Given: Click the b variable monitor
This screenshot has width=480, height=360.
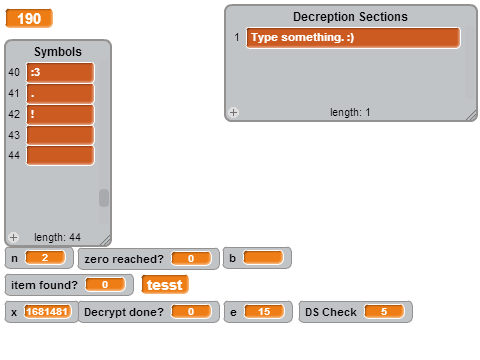Looking at the screenshot, I should (x=257, y=258).
